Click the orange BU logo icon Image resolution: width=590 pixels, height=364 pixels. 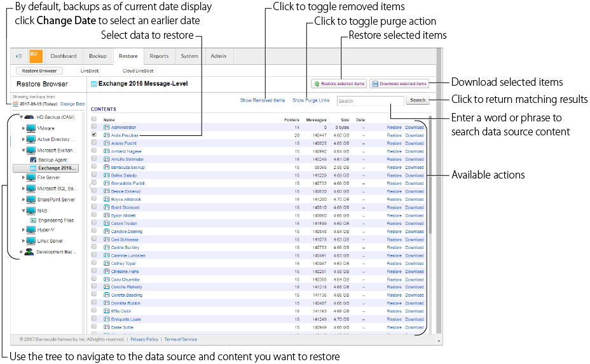[x=36, y=56]
